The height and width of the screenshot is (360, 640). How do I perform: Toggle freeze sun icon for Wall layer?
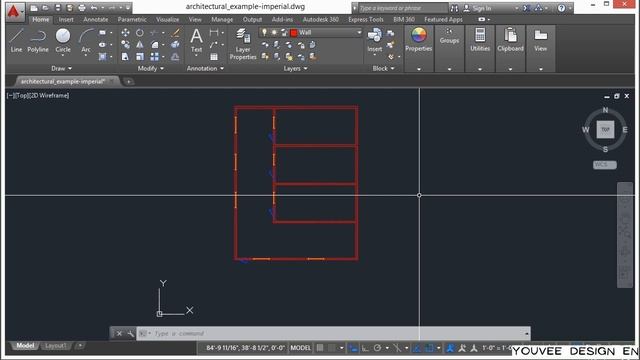click(x=274, y=32)
